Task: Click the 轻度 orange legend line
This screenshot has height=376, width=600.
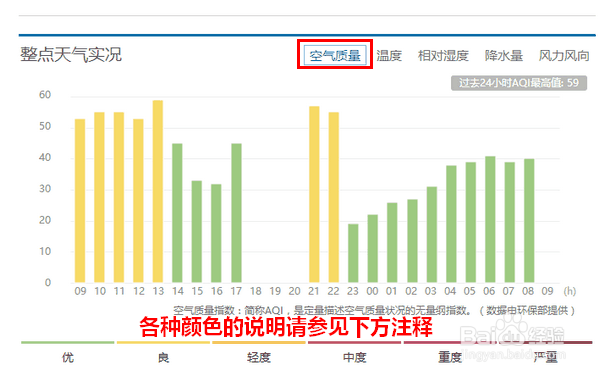Action: pyautogui.click(x=259, y=342)
